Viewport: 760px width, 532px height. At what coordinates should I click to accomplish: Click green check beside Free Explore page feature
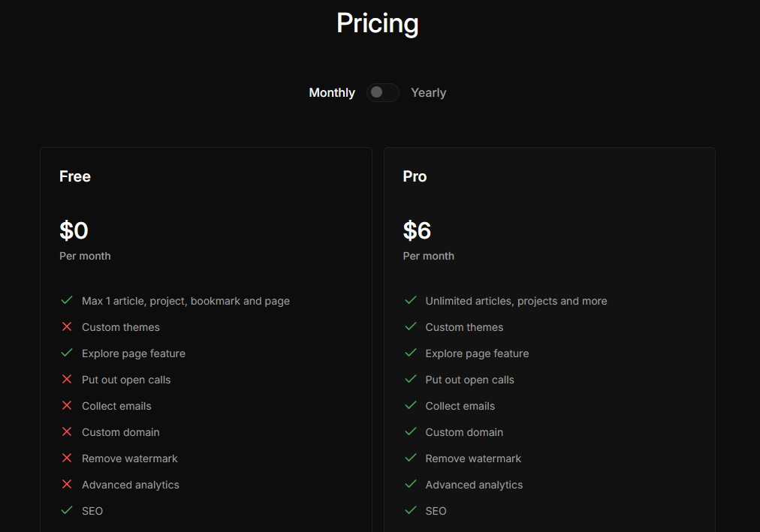pos(67,353)
